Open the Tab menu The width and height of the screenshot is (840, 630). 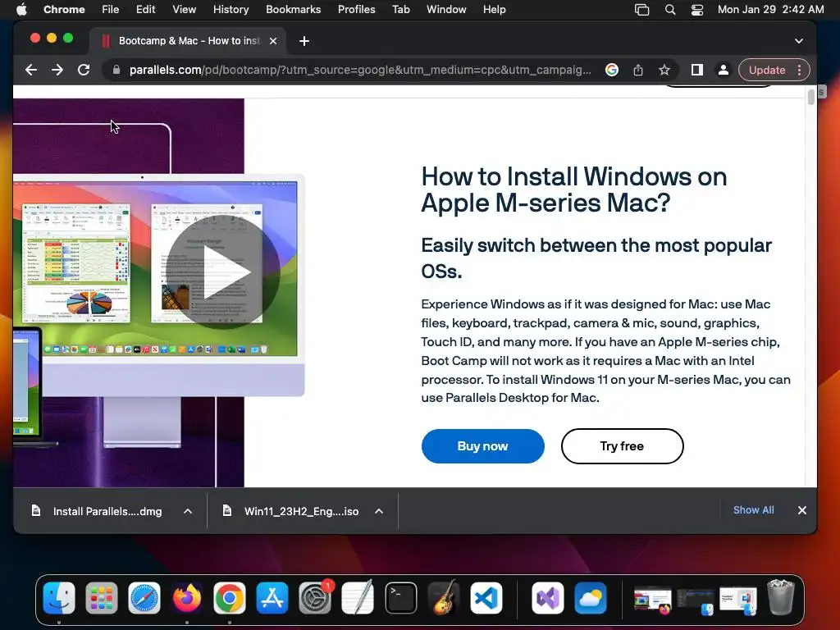point(400,10)
